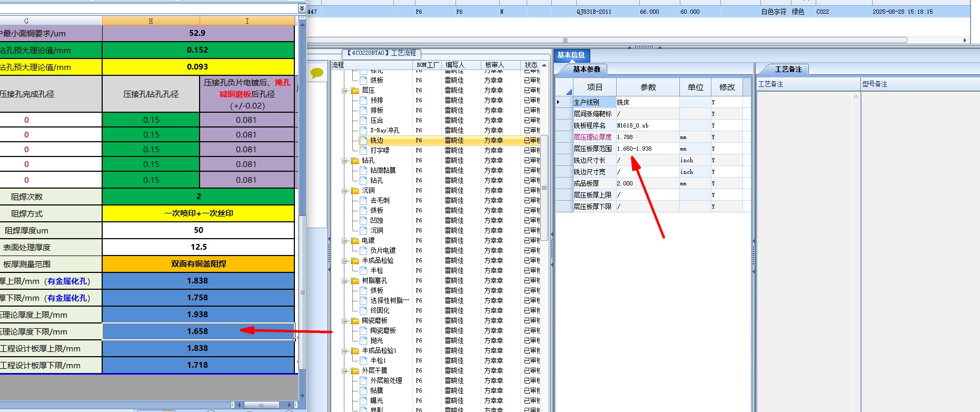Click the yellow speech bubble comment icon

click(x=317, y=73)
